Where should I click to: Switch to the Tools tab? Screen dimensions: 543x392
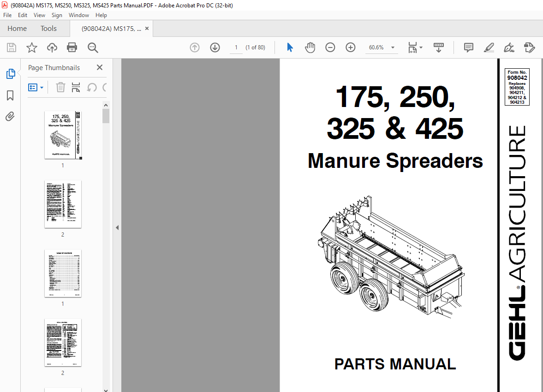coord(48,29)
